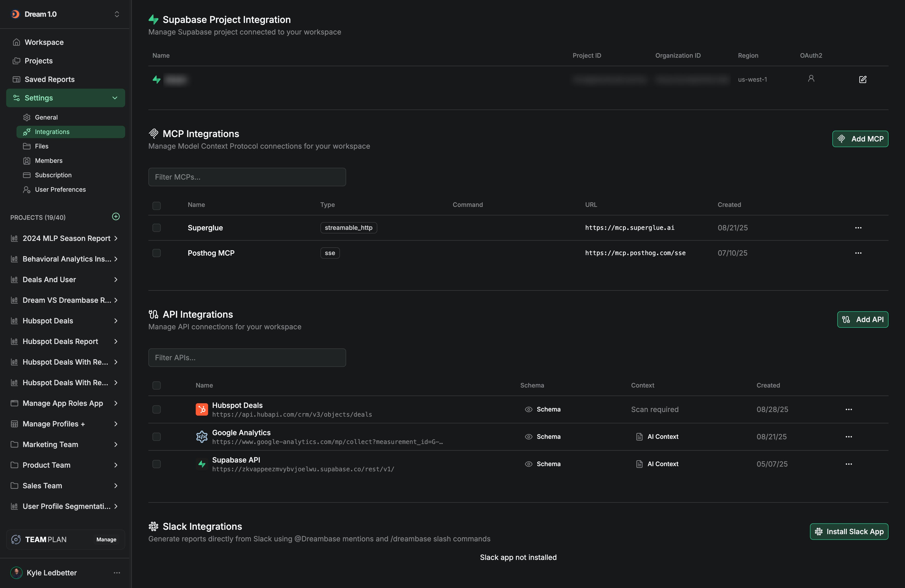905x588 pixels.
Task: Check the Superglue MCP checkbox
Action: 156,228
